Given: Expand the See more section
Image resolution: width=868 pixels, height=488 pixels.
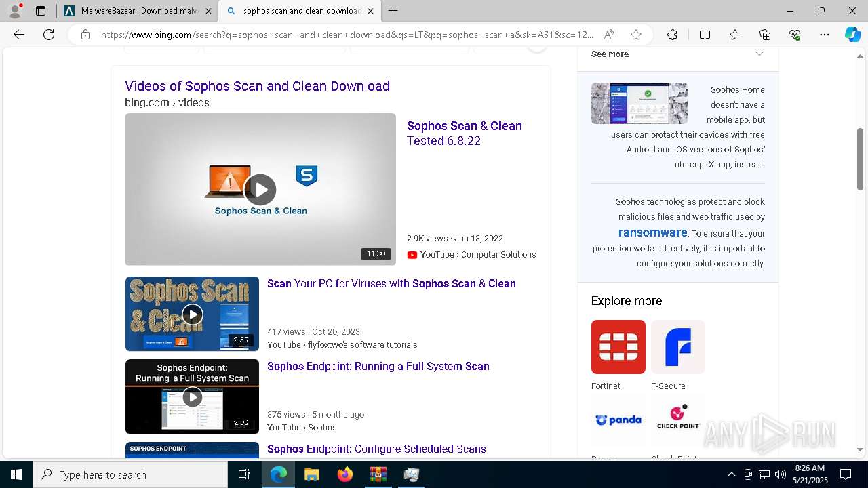Looking at the screenshot, I should pyautogui.click(x=678, y=54).
